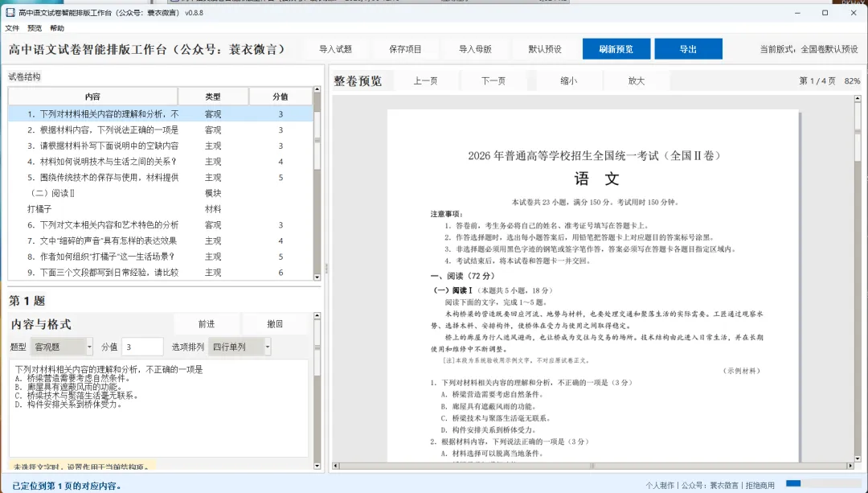868x493 pixels.
Task: Click option C 桥梁技术与聚落生活毫无联系 in preview
Action: click(495, 418)
